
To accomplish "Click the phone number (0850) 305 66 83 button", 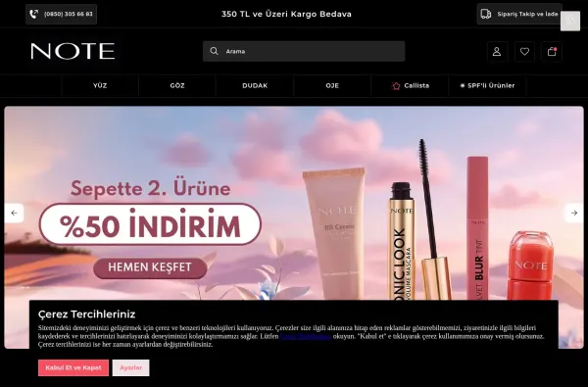I will pos(61,15).
